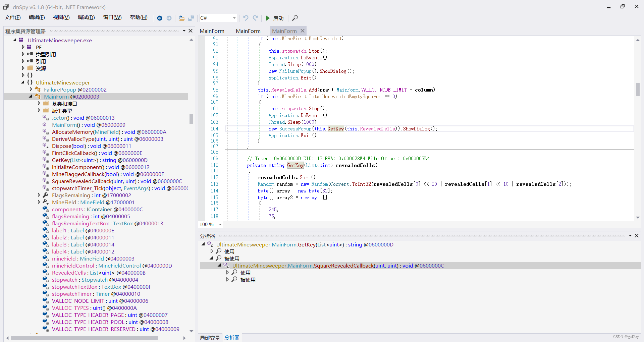Image resolution: width=644 pixels, height=342 pixels.
Task: Select mineFieldControl field in tree
Action: (x=112, y=266)
